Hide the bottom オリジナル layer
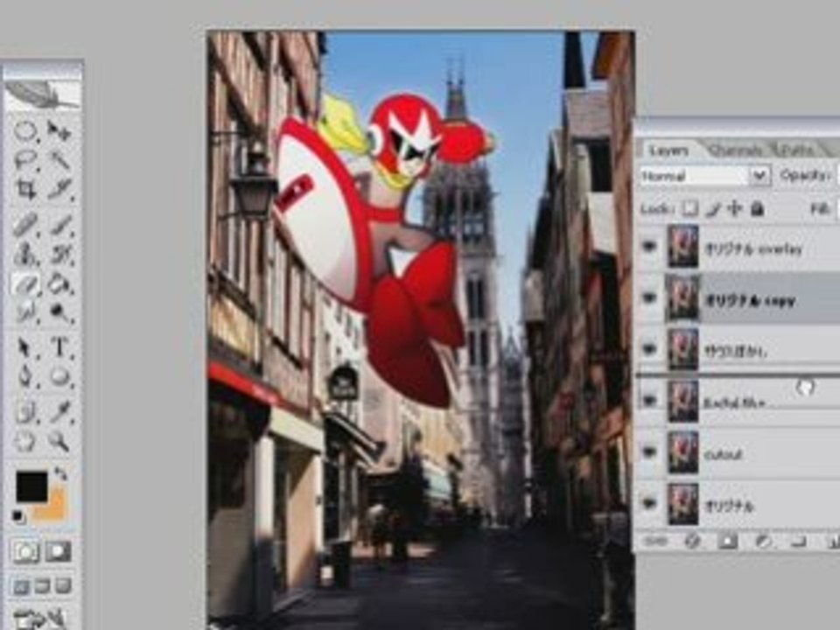 click(649, 504)
